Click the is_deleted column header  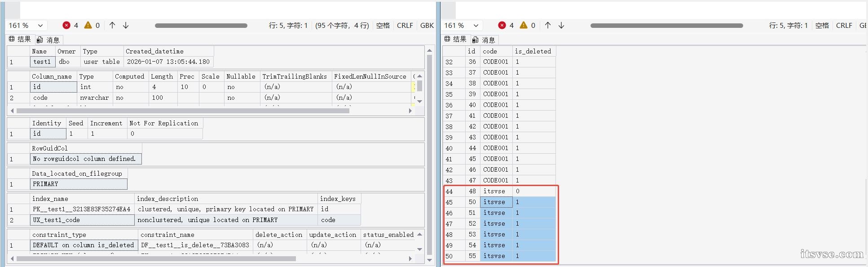pos(533,51)
